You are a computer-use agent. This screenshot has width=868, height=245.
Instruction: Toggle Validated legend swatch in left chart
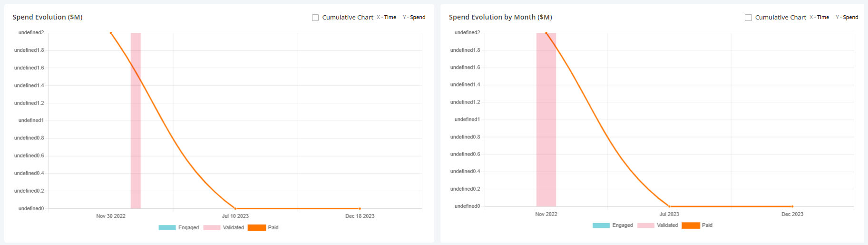pos(212,228)
